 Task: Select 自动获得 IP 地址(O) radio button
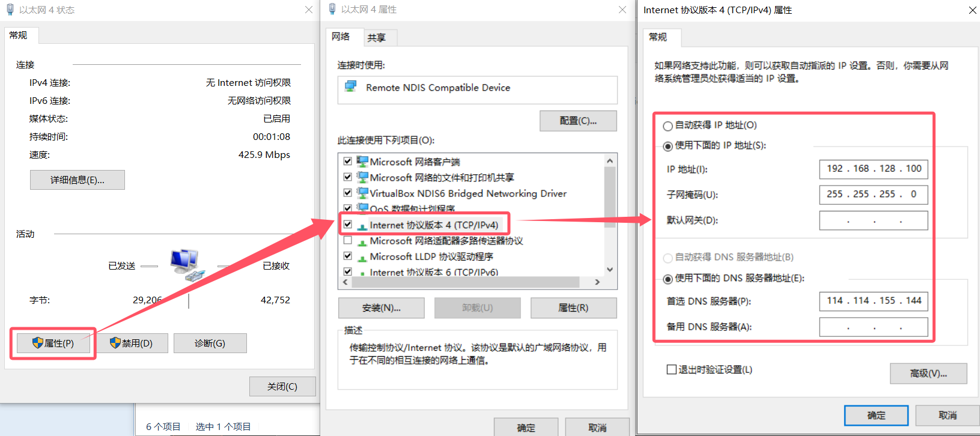click(668, 126)
